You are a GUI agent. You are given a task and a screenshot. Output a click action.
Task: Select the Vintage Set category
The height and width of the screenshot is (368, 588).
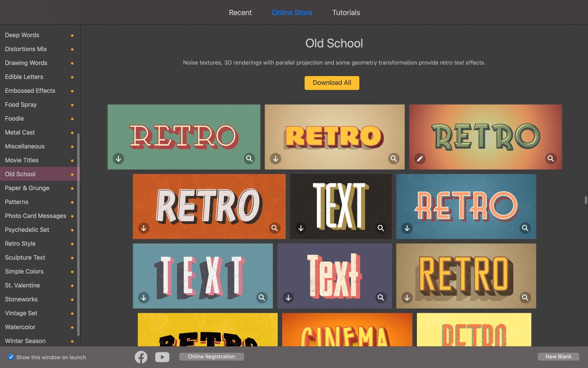pos(21,313)
